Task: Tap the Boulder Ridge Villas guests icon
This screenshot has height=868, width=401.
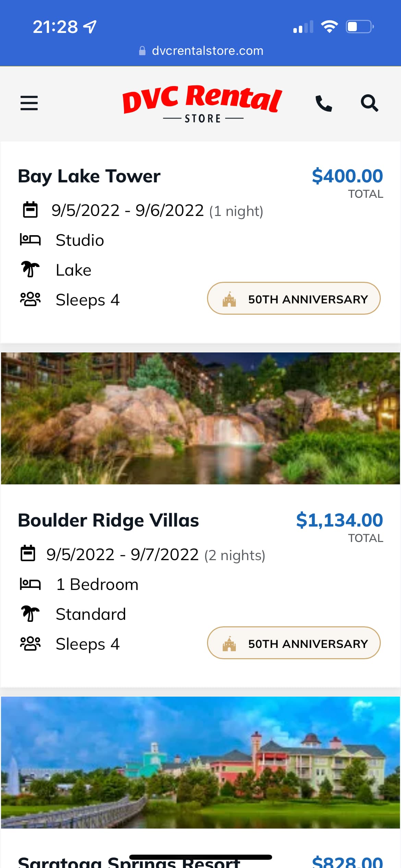Action: [30, 643]
